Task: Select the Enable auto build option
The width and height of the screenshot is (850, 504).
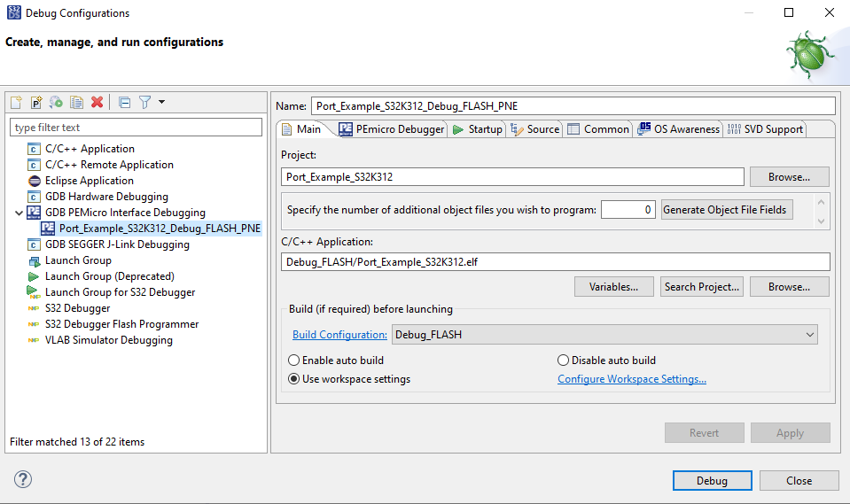Action: coord(294,361)
